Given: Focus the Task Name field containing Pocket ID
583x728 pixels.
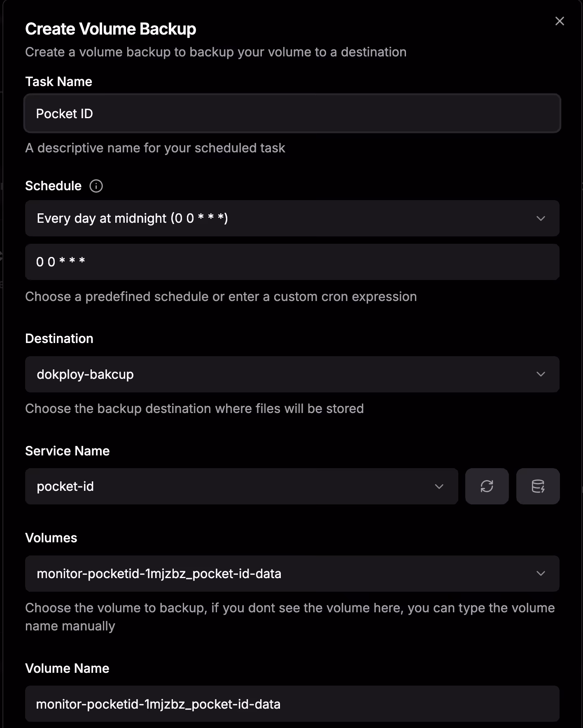Looking at the screenshot, I should 291,114.
